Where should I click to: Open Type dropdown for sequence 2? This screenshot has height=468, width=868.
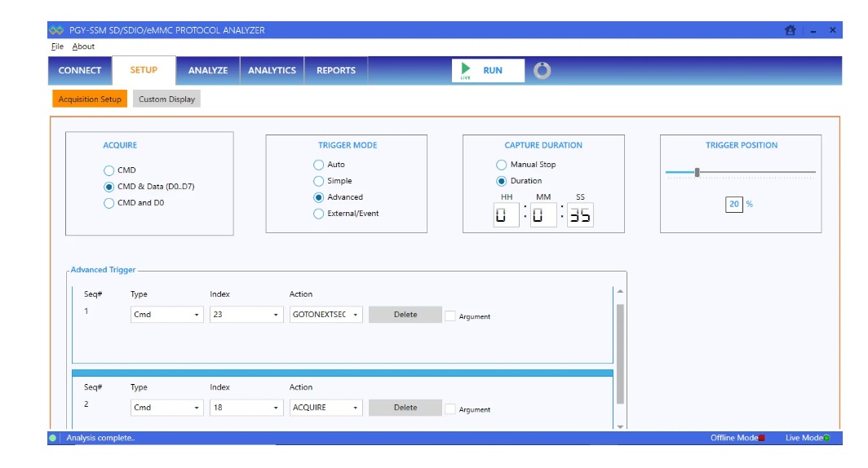pyautogui.click(x=166, y=407)
